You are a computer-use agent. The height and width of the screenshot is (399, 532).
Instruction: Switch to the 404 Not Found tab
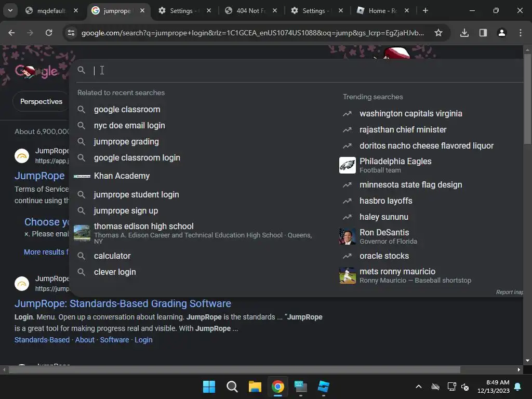click(x=250, y=11)
